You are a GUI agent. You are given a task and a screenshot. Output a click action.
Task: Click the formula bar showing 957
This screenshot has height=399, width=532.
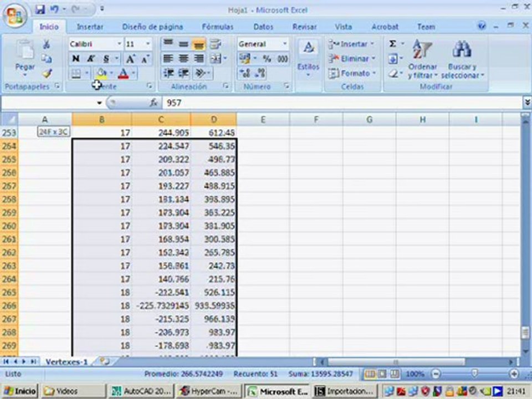coord(342,103)
